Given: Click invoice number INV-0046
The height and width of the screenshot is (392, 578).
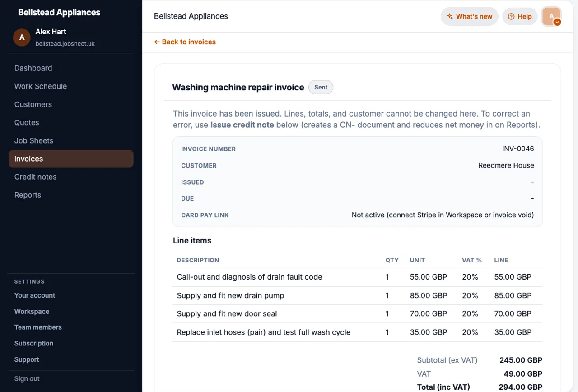Looking at the screenshot, I should (x=518, y=149).
